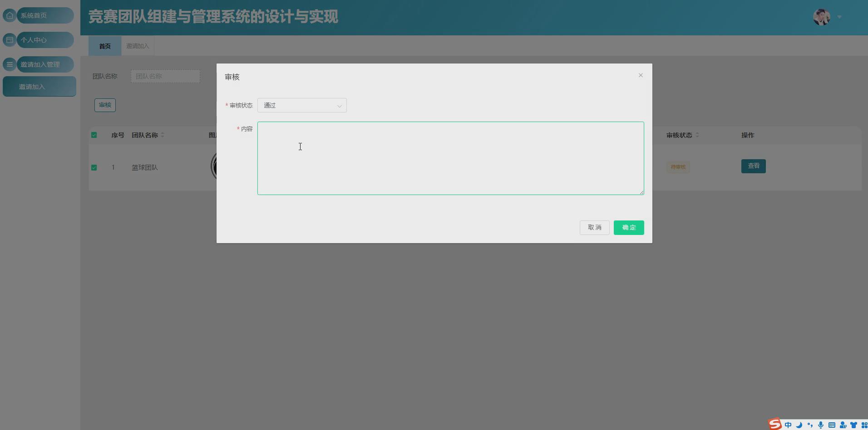Click the sort arrows next to 团队名称

coord(163,135)
